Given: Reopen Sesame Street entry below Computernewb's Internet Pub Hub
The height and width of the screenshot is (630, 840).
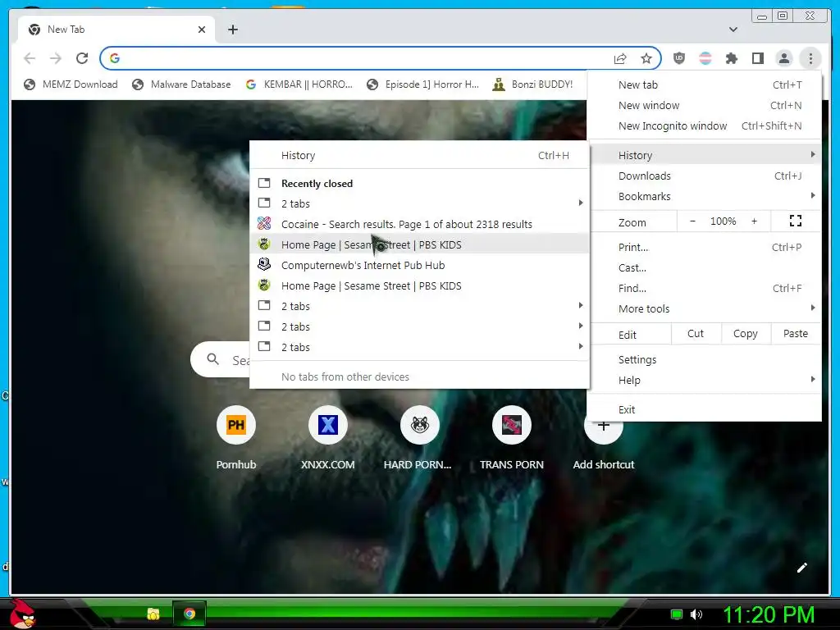Looking at the screenshot, I should coord(419,286).
